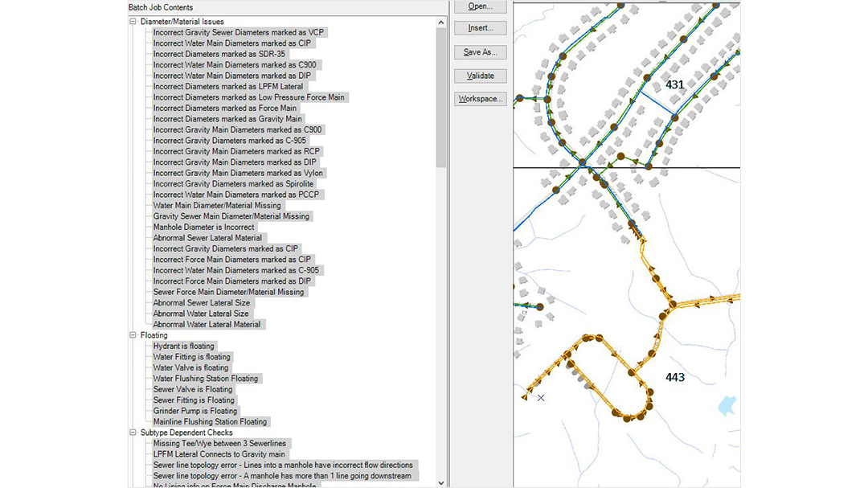Select Abnormal Water Lateral Size
The image size is (868, 488).
pyautogui.click(x=201, y=314)
